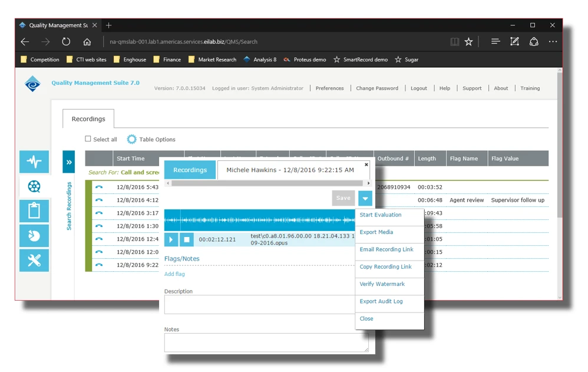Image resolution: width=588 pixels, height=372 pixels.
Task: Choose Start Evaluation from menu
Action: 380,215
